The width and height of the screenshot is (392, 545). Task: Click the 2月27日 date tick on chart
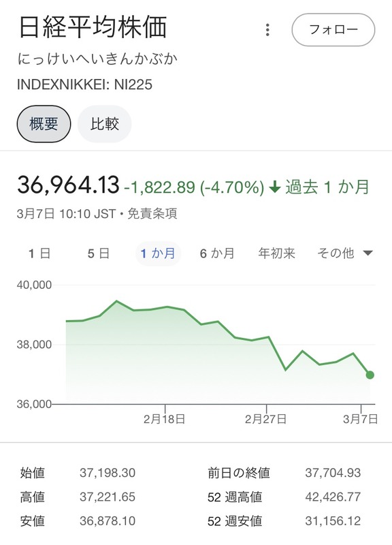pyautogui.click(x=265, y=419)
